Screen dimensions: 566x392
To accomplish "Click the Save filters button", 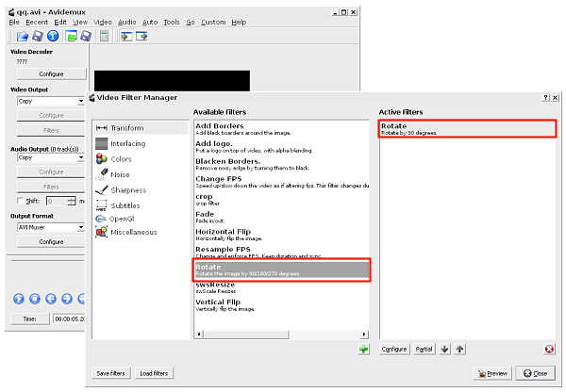I will (x=112, y=373).
